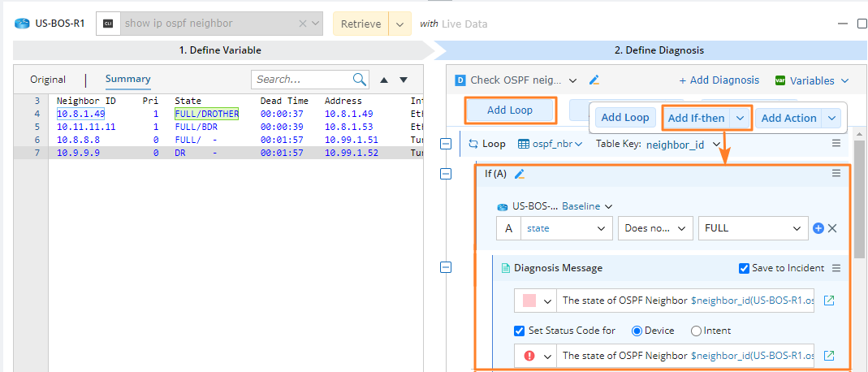The image size is (868, 372).
Task: Click the magnifier icon in the Search box
Action: click(x=360, y=80)
